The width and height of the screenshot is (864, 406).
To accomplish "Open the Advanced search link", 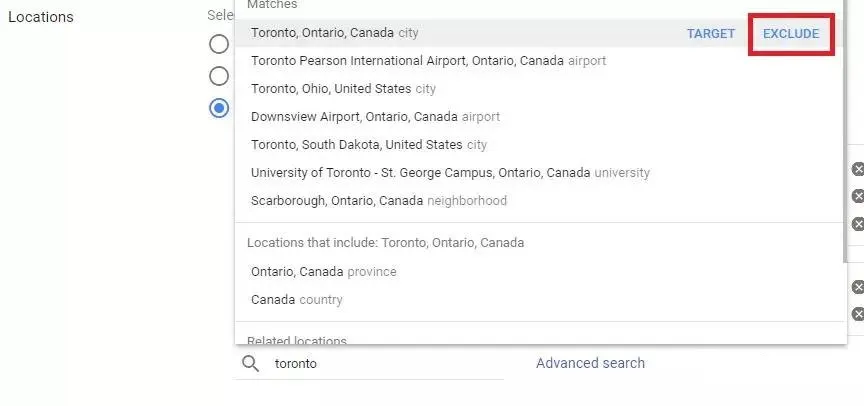I will pos(590,363).
